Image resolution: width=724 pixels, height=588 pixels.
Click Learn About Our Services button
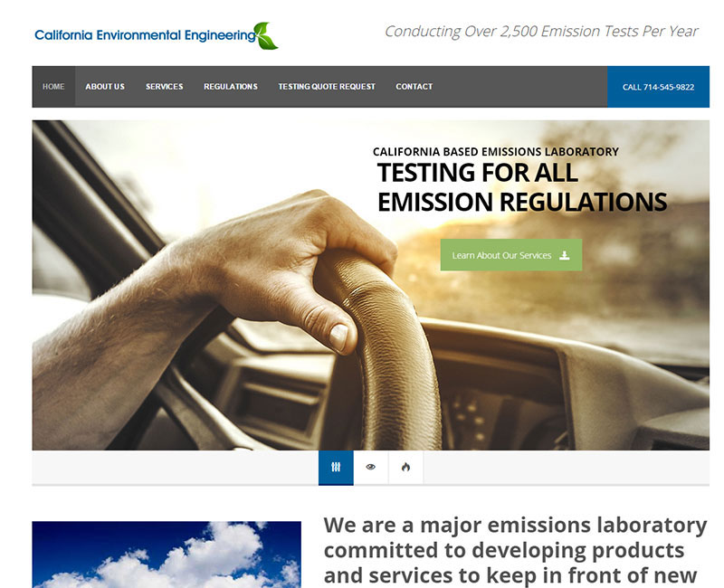coord(510,255)
